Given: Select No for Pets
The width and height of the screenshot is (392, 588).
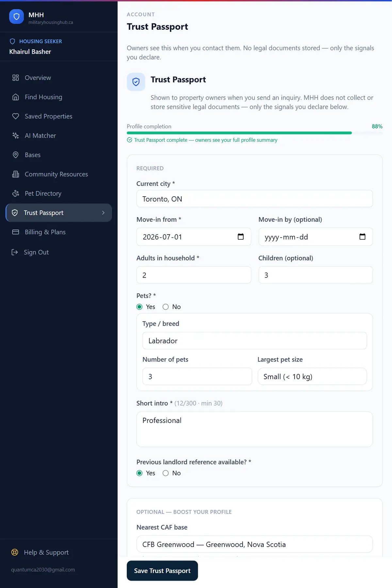Looking at the screenshot, I should tap(166, 307).
